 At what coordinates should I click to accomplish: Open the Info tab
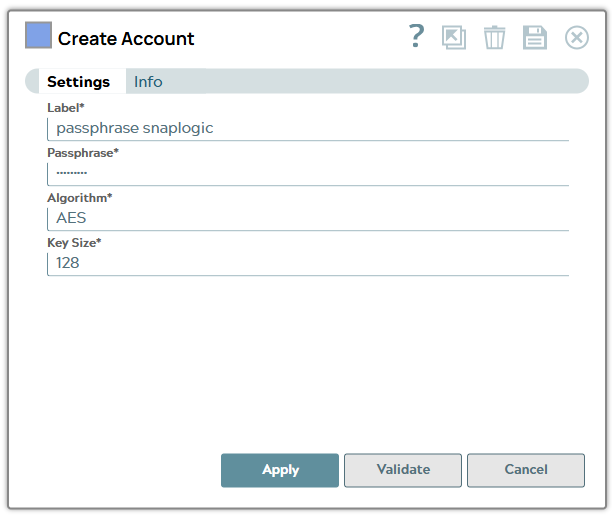click(148, 82)
